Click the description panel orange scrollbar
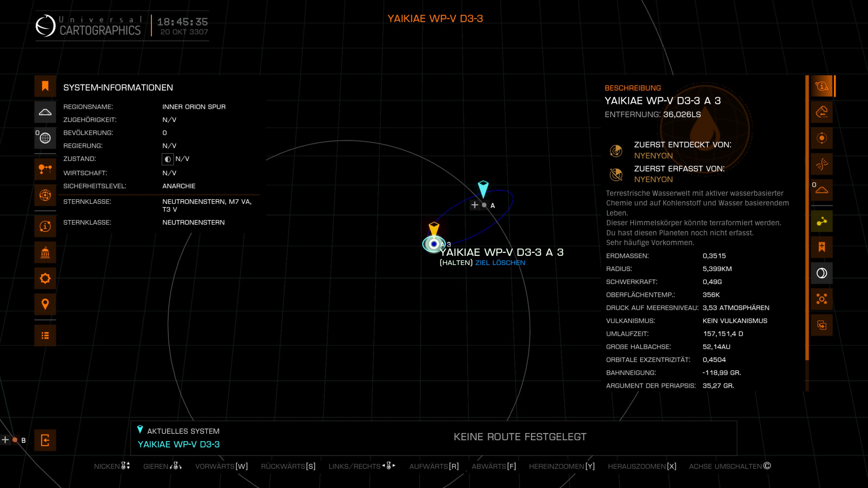This screenshot has height=488, width=868. [807, 217]
